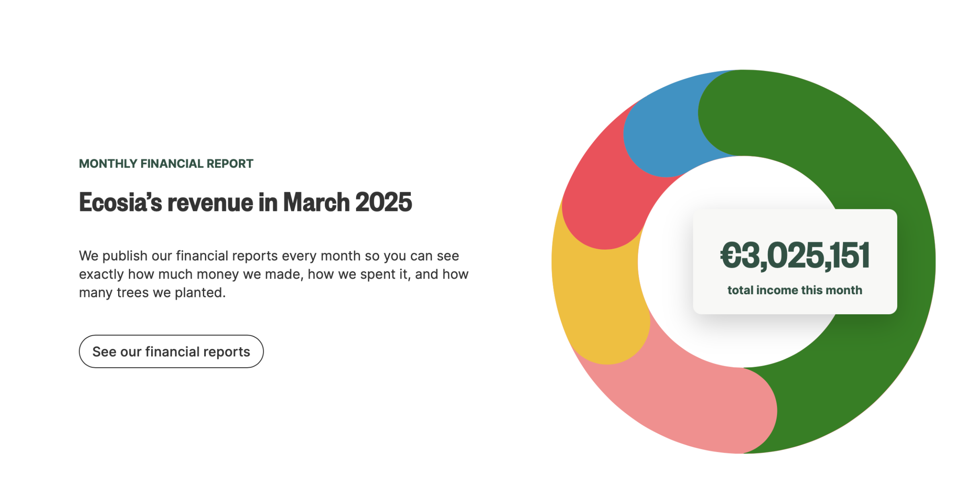Click the "total income this month" caption

795,290
